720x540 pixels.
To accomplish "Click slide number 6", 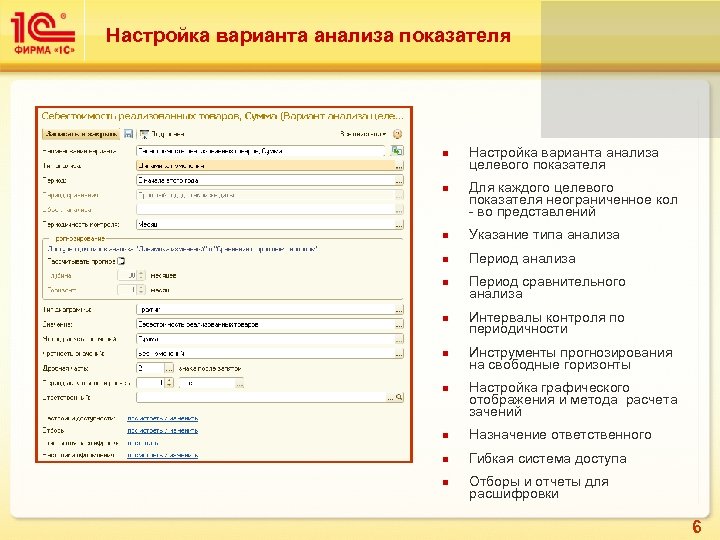I will tap(697, 526).
